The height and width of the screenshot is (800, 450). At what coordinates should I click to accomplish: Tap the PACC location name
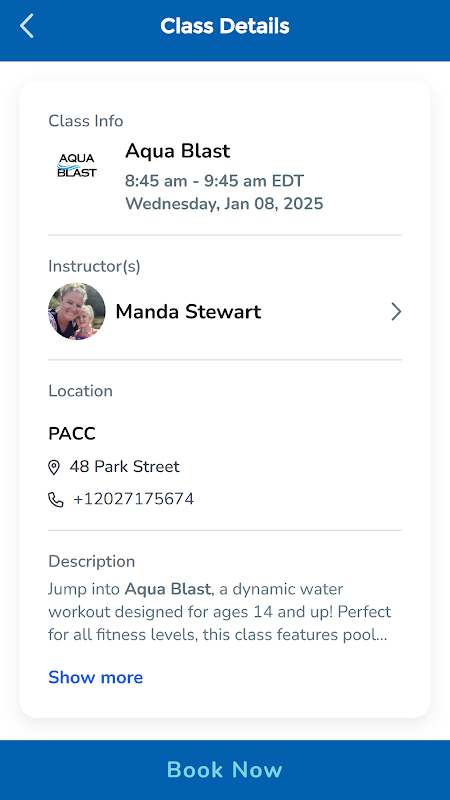pyautogui.click(x=72, y=434)
